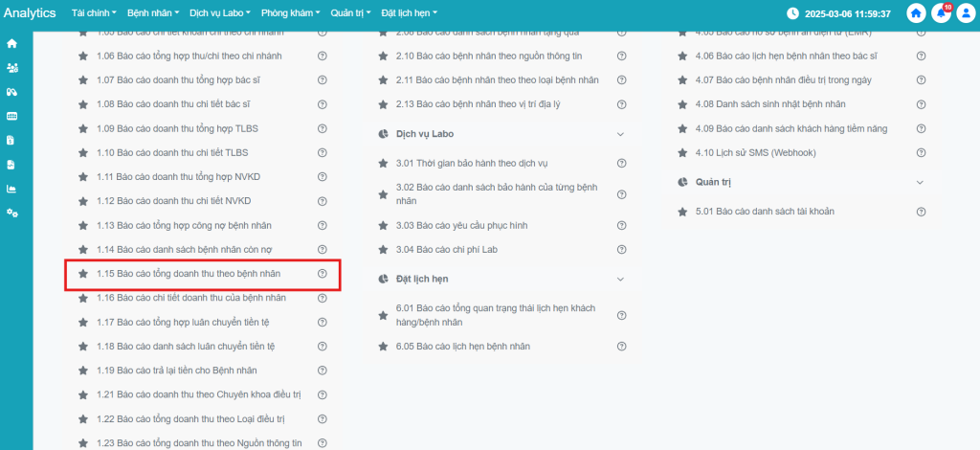Click the round home button in top-right header

pyautogui.click(x=916, y=13)
